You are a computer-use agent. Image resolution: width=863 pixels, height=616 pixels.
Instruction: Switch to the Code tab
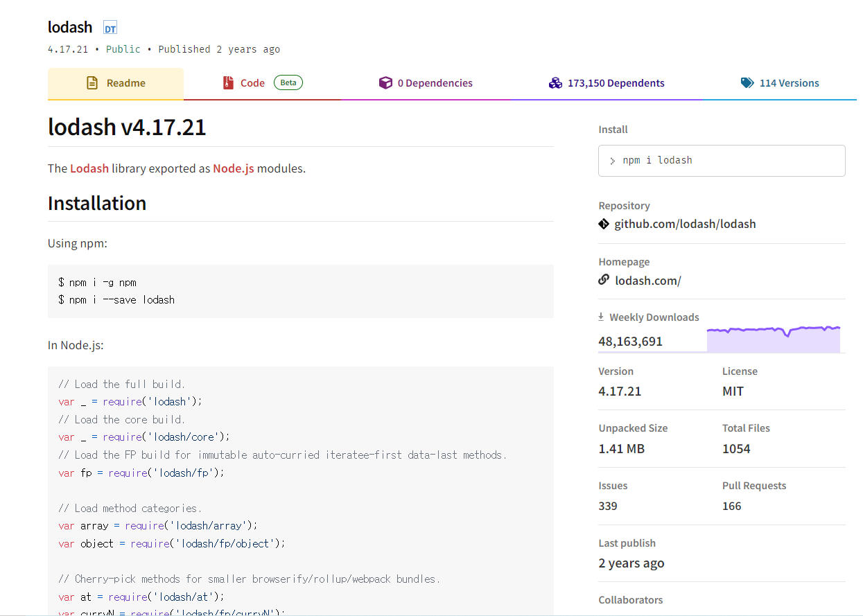click(x=263, y=84)
